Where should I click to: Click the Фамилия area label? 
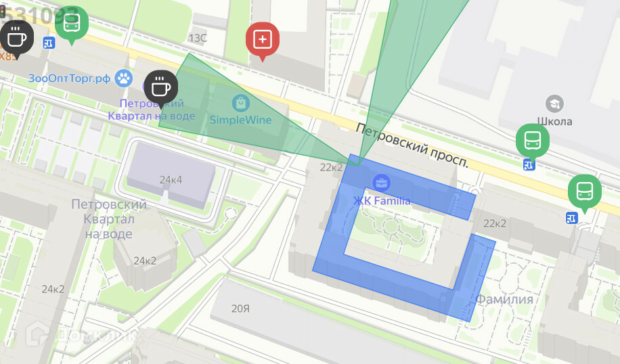504,299
